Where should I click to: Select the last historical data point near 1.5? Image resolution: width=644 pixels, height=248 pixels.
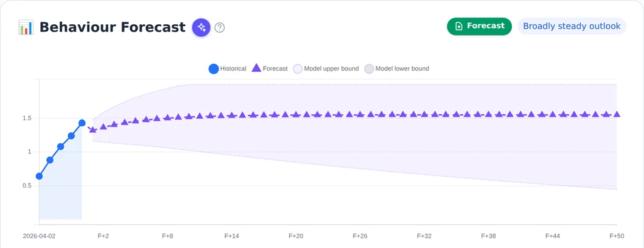point(82,123)
